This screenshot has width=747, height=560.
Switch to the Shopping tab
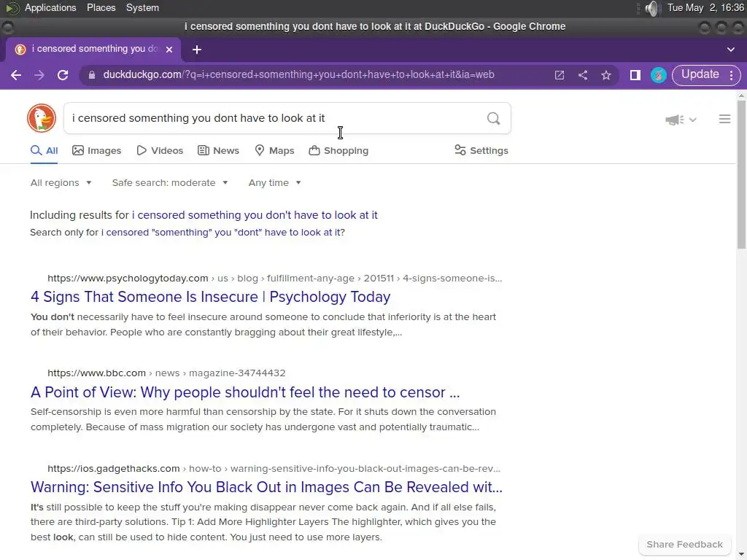[338, 151]
